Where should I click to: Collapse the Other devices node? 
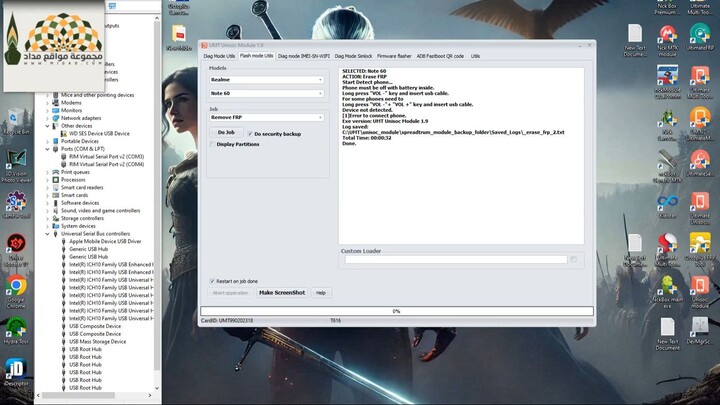47,126
